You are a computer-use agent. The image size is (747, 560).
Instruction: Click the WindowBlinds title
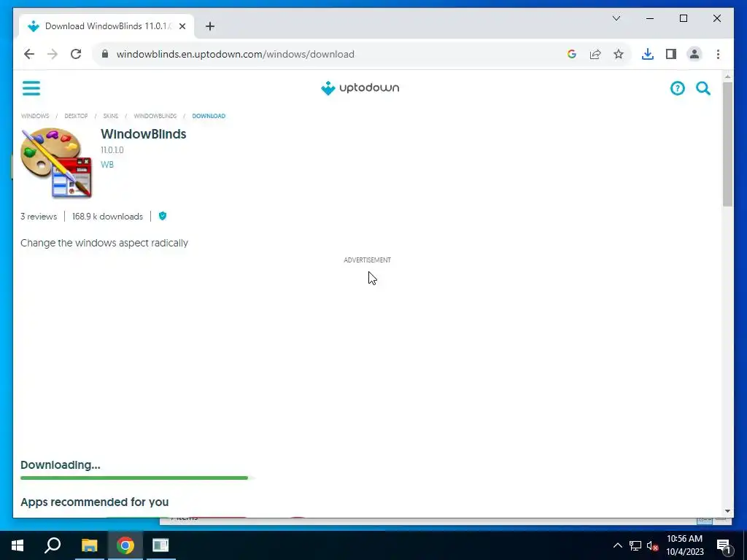(x=144, y=134)
